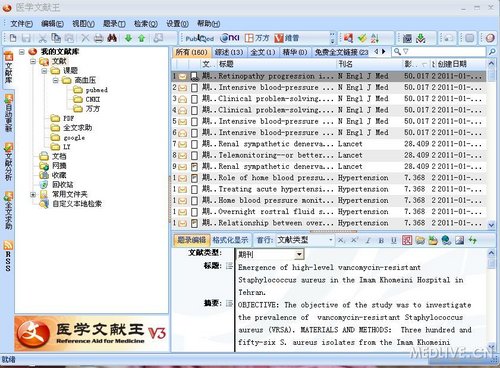The width and height of the screenshot is (500, 368).
Task: Open the 文献库 sidebar panel
Action: pyautogui.click(x=8, y=68)
